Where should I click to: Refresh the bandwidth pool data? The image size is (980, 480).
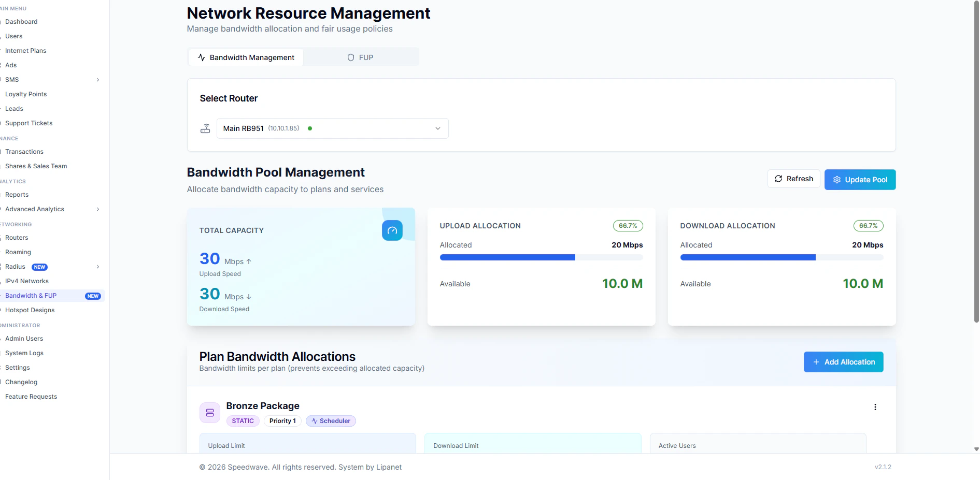pos(793,179)
